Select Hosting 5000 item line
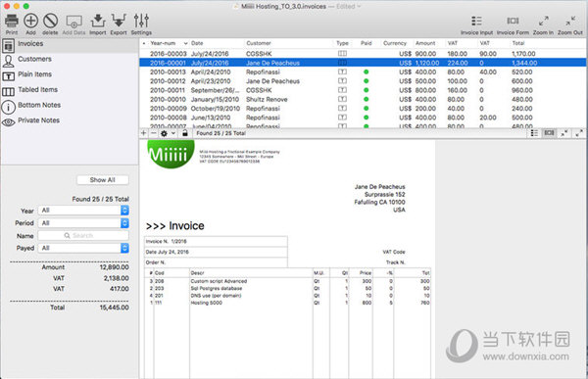The width and height of the screenshot is (588, 379). coord(287,303)
